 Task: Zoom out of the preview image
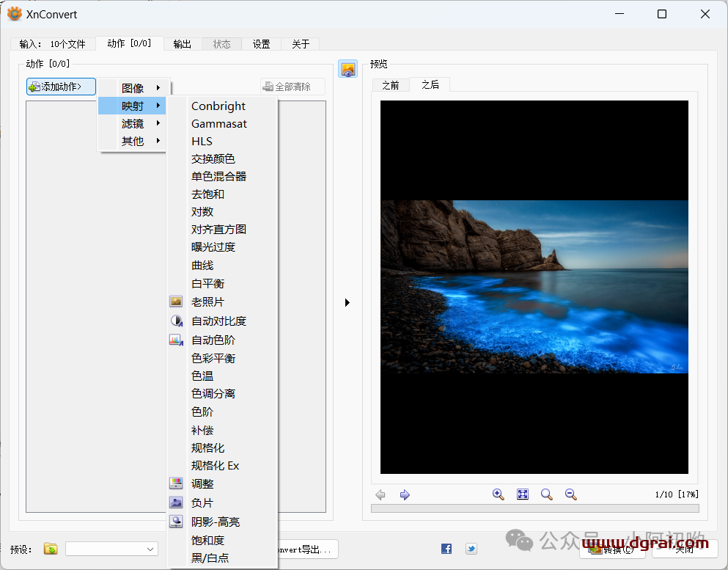click(570, 494)
